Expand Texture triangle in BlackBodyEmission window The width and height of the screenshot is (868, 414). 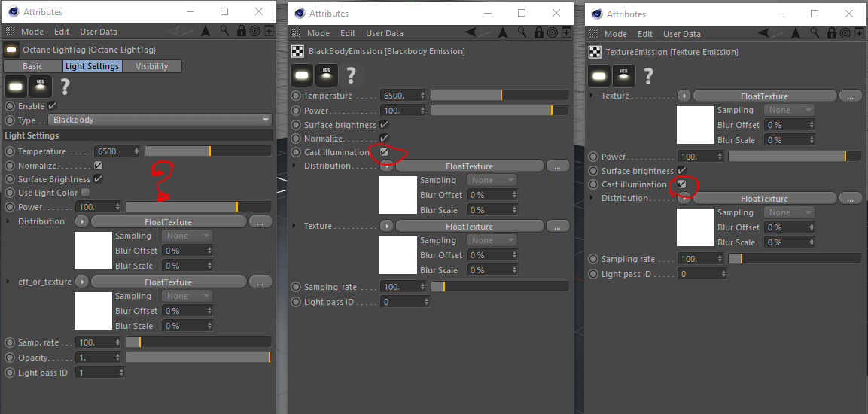295,226
